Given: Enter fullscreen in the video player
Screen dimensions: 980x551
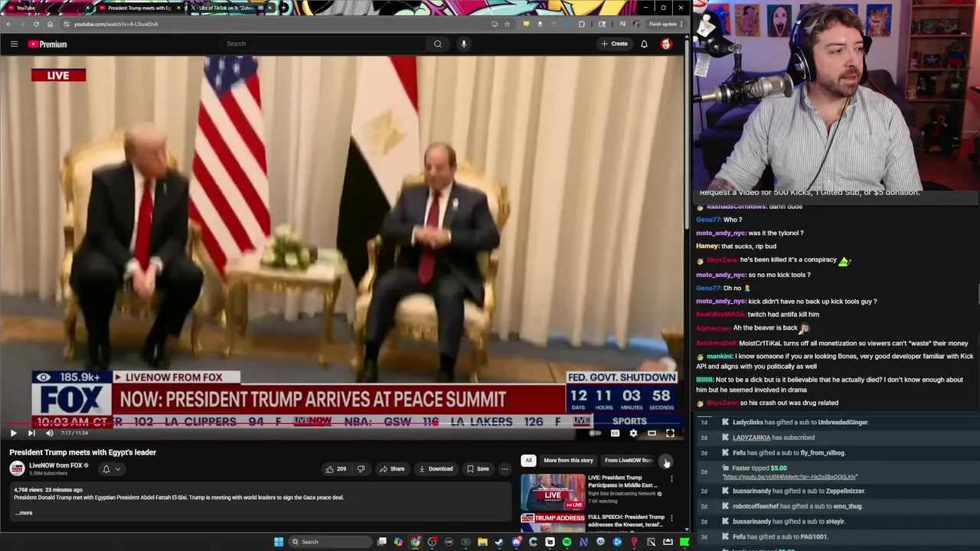Looking at the screenshot, I should pos(670,433).
